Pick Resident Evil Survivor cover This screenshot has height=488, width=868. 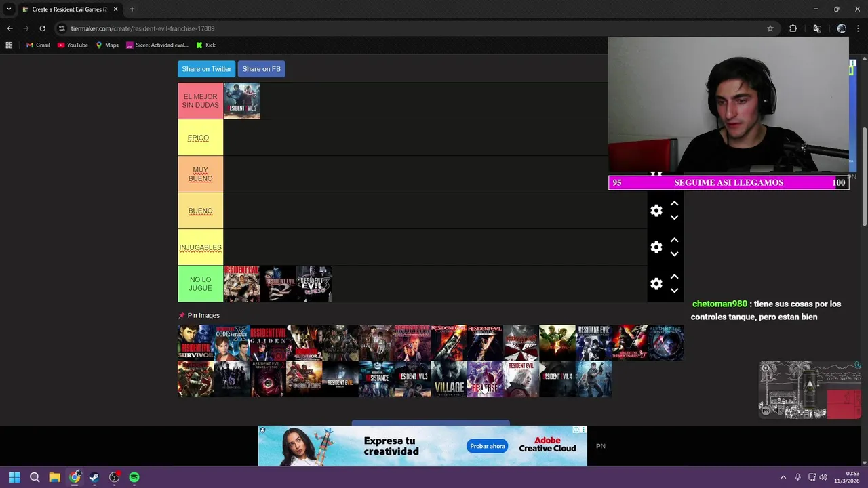pyautogui.click(x=195, y=342)
